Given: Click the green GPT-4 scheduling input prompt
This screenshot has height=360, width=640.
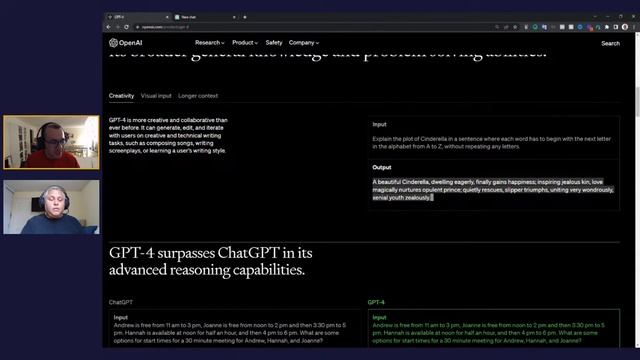Looking at the screenshot, I should click(489, 333).
